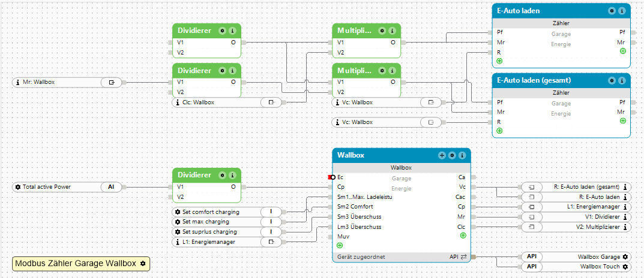Image resolution: width=644 pixels, height=278 pixels.
Task: Click info icon on top Dividierer block
Action: pos(232,31)
